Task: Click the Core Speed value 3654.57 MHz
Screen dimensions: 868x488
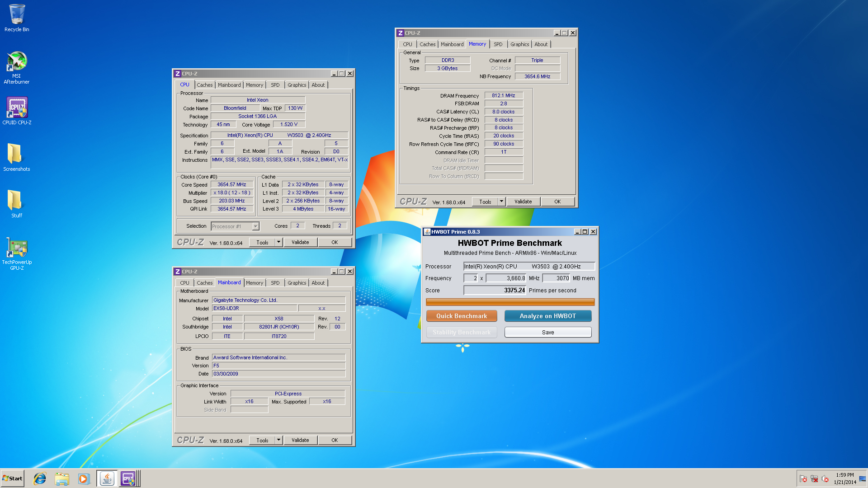Action: [x=232, y=184]
